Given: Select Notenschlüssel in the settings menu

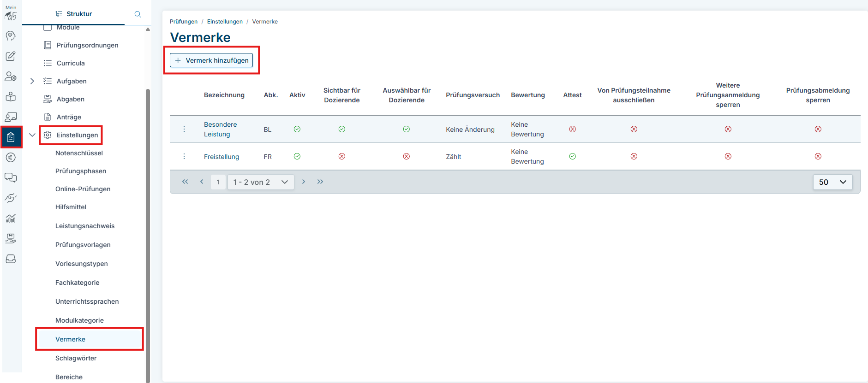Looking at the screenshot, I should tap(79, 153).
